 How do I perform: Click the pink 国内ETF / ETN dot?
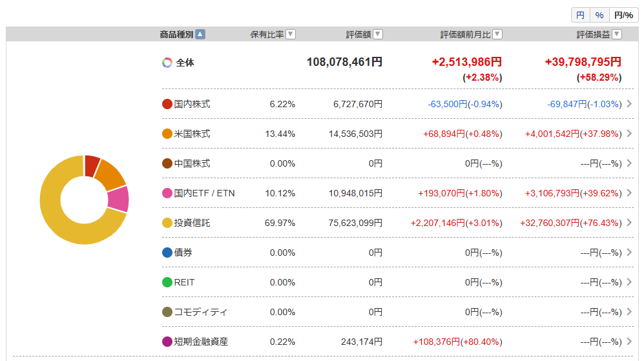pyautogui.click(x=167, y=193)
